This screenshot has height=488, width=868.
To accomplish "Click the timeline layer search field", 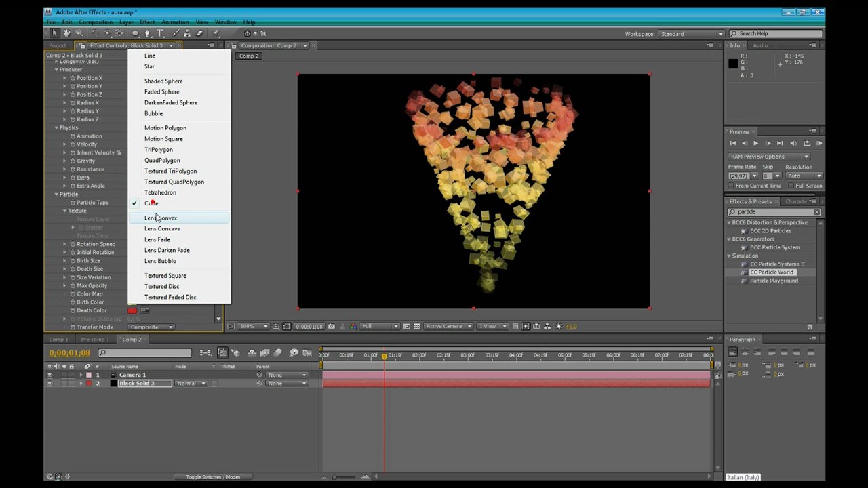I will [144, 353].
